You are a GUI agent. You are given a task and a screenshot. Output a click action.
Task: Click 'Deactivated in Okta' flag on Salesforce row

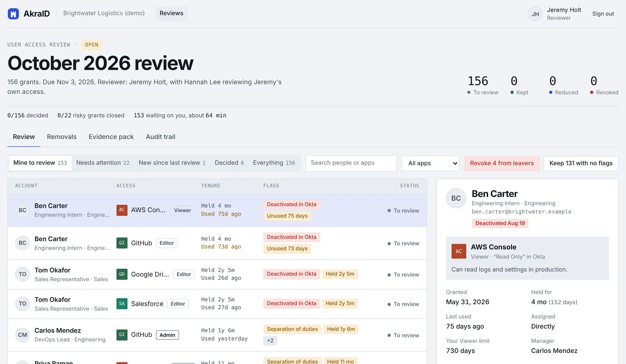pos(291,304)
